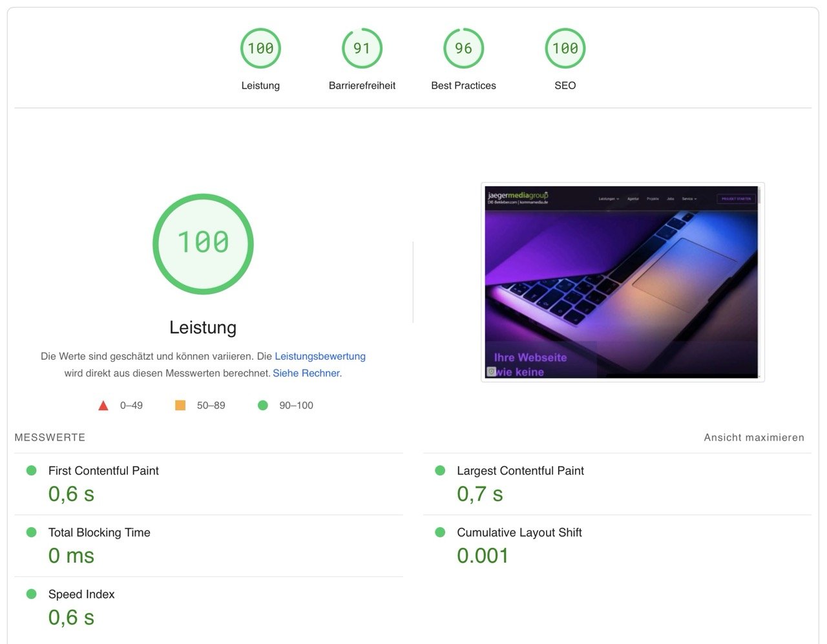Click the Barrierefreiheit category label
The width and height of the screenshot is (827, 644).
pos(362,85)
